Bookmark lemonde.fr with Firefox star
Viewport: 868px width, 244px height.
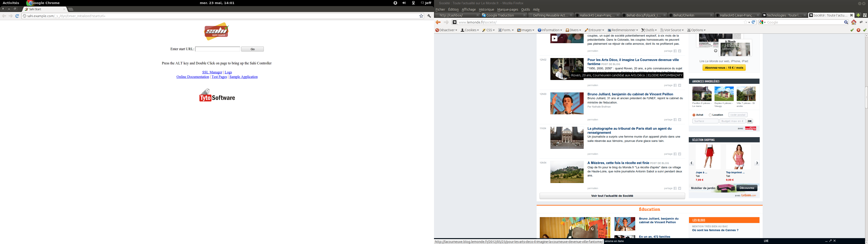tap(745, 22)
